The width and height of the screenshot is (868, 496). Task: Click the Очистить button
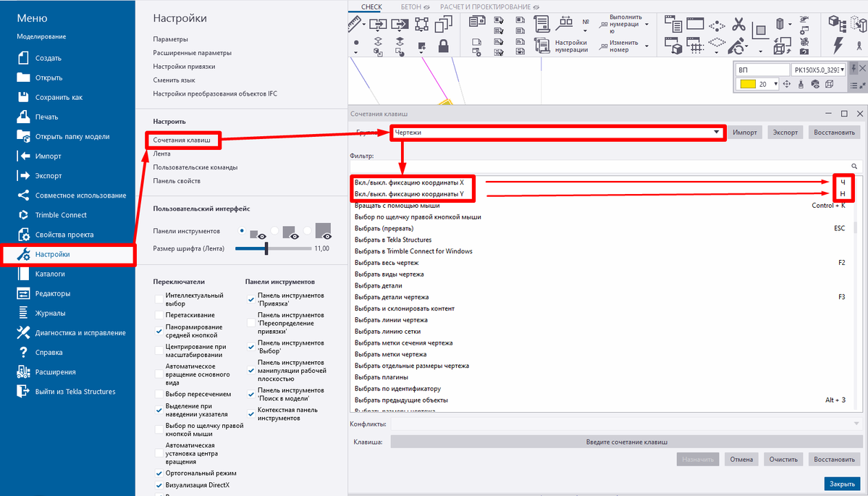(x=783, y=460)
